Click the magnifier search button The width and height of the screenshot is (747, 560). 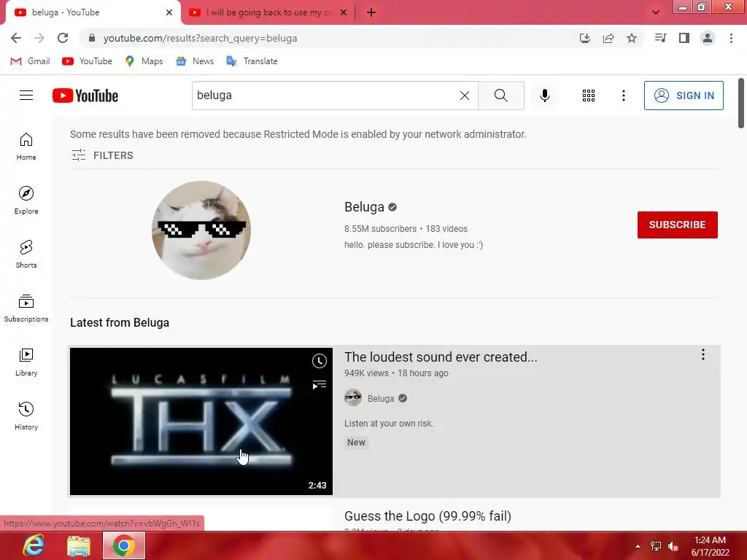pyautogui.click(x=500, y=96)
